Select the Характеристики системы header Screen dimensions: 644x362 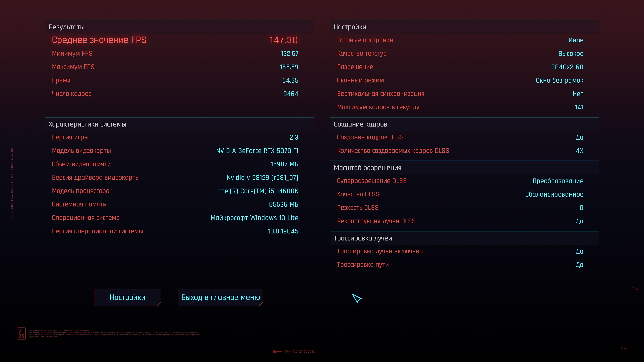(x=87, y=124)
